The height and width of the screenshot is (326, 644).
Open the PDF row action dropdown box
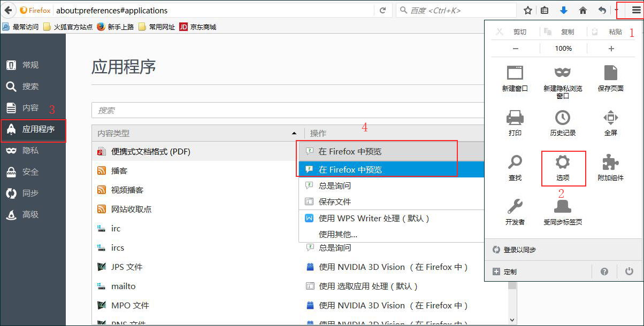click(392, 152)
